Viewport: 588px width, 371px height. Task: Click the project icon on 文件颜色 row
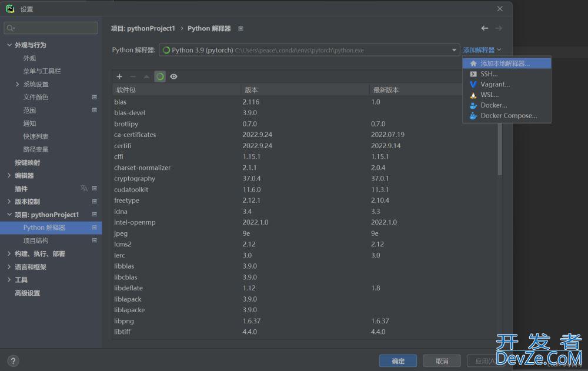(95, 97)
